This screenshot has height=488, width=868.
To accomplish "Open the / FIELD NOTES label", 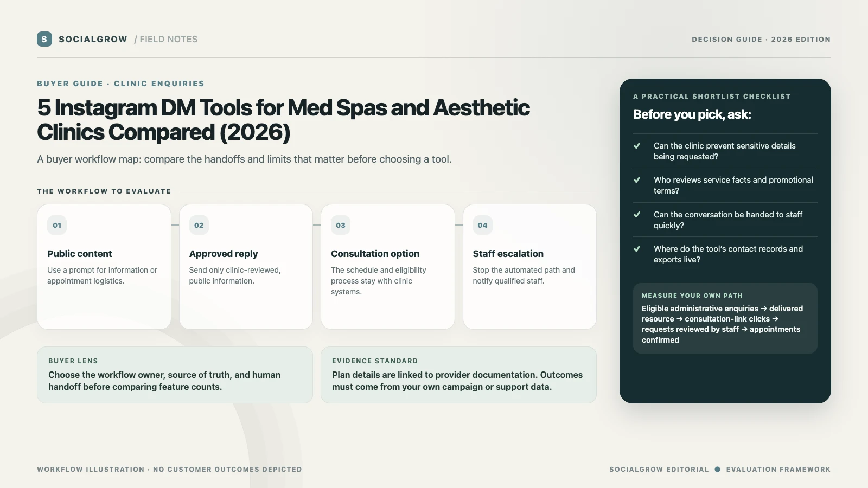I will coord(166,39).
